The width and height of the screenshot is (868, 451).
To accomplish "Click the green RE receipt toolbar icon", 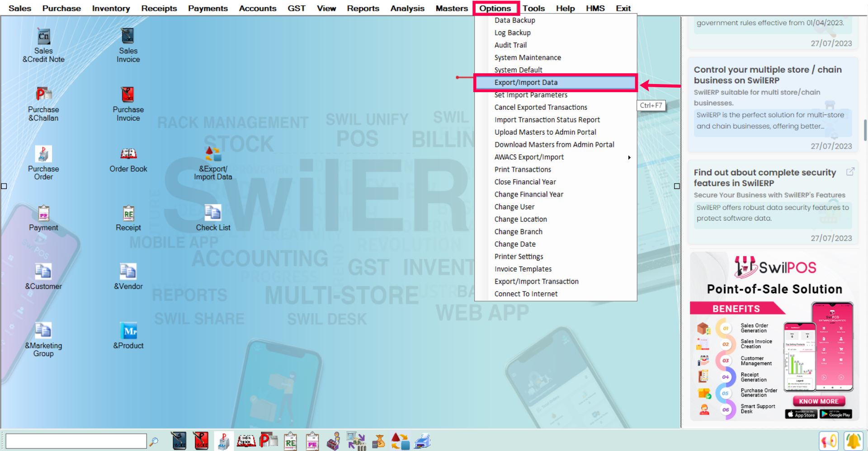I will click(290, 441).
